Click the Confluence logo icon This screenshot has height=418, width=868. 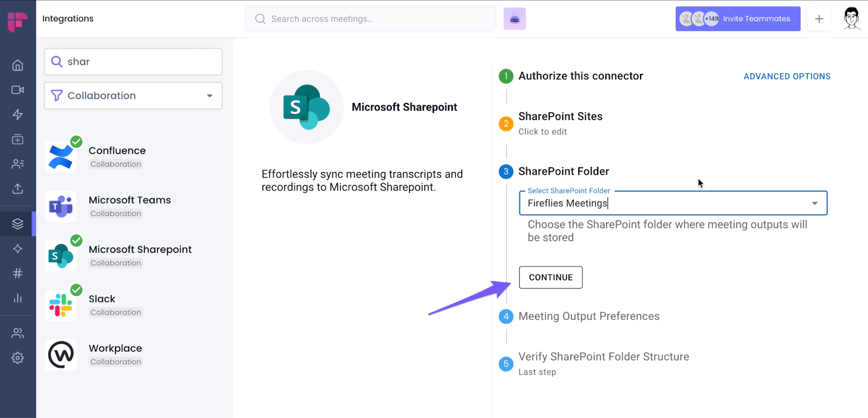point(61,157)
